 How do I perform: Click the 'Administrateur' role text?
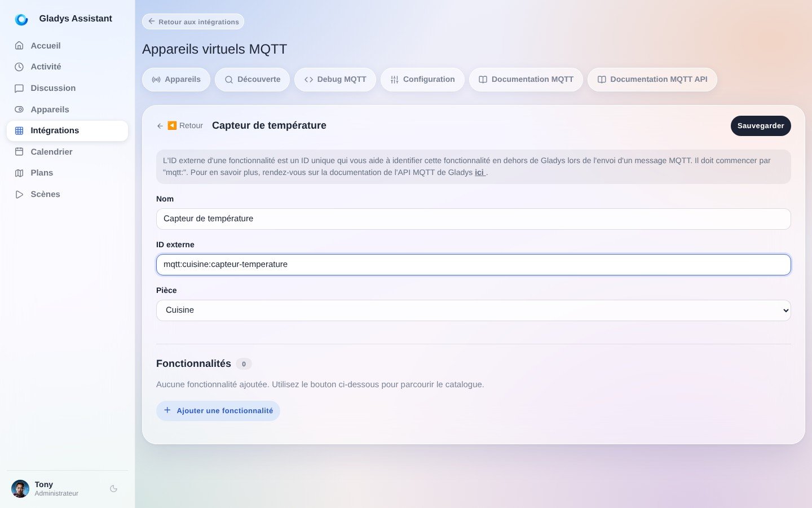56,493
